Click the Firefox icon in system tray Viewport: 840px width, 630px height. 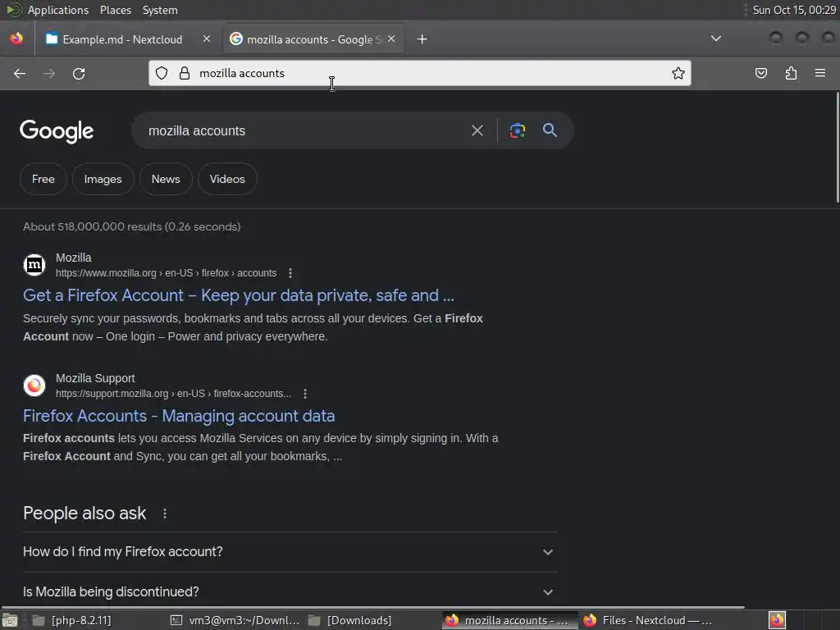(777, 620)
